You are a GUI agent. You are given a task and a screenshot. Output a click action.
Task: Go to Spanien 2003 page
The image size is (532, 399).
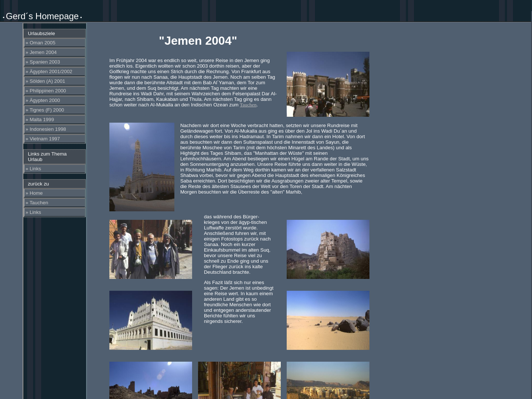tap(55, 62)
